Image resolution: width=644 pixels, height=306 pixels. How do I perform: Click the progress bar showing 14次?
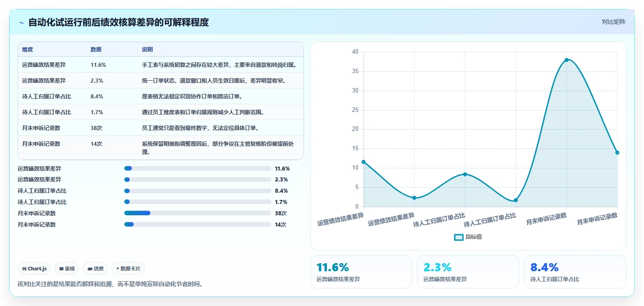198,224
